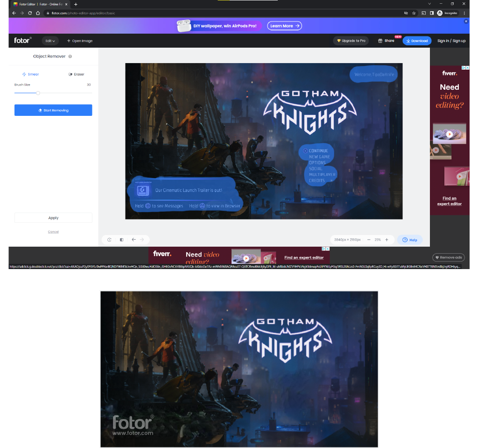Click Learn More on the wallpaper banner

tap(284, 26)
